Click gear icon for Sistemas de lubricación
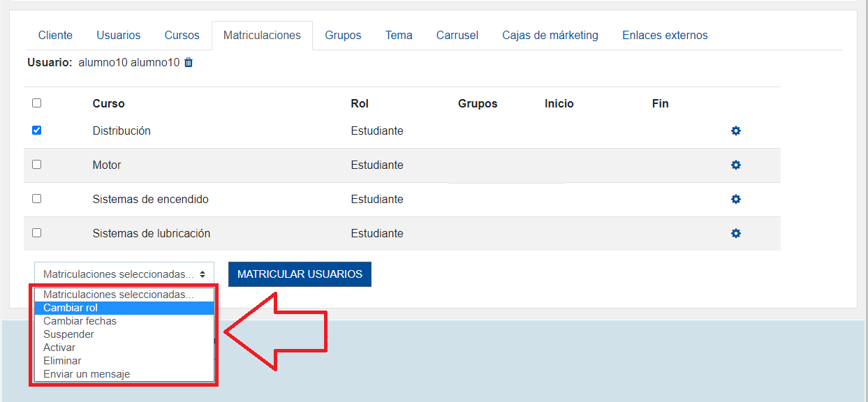The height and width of the screenshot is (402, 868). 735,234
